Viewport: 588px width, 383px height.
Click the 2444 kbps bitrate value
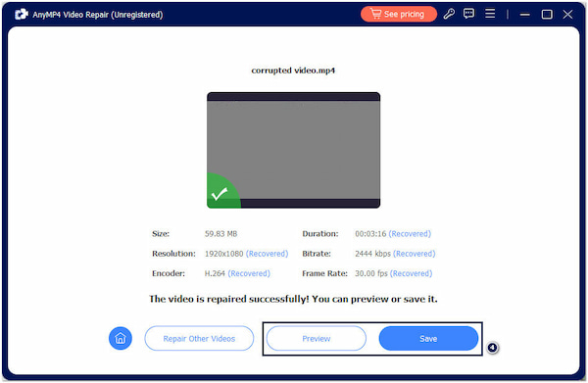pyautogui.click(x=372, y=254)
